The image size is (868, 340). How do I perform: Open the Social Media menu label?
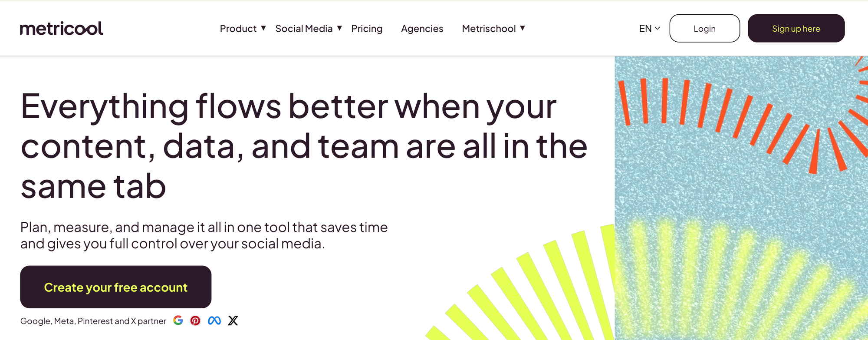[x=304, y=29]
